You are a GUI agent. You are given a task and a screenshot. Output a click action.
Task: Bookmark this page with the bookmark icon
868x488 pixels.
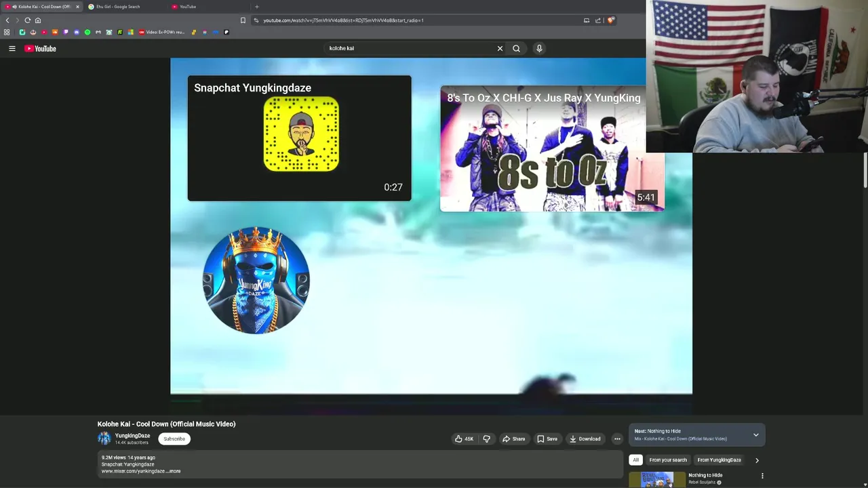243,20
